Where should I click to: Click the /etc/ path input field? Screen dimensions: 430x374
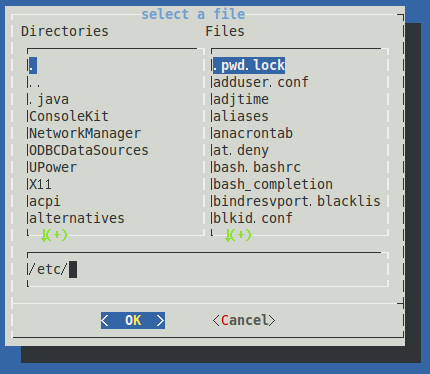[x=208, y=269]
